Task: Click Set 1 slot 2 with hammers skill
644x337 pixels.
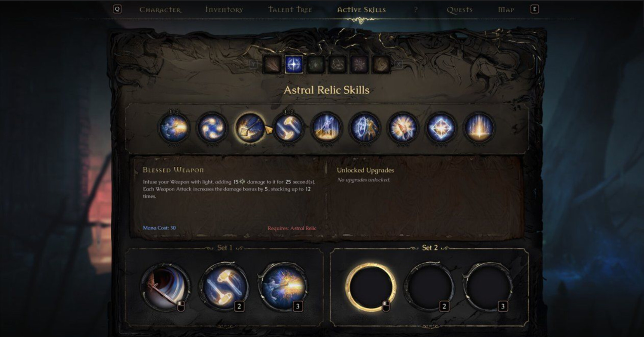Action: click(x=224, y=287)
